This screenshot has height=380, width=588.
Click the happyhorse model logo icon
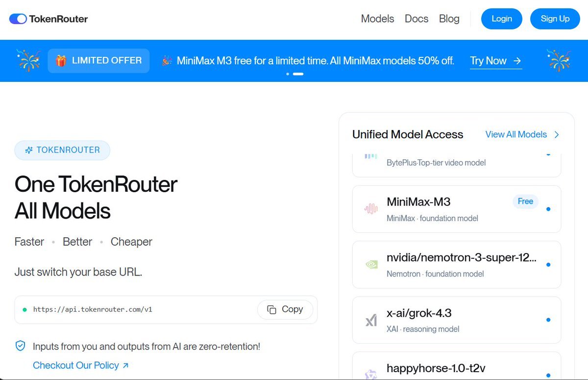[x=371, y=375]
